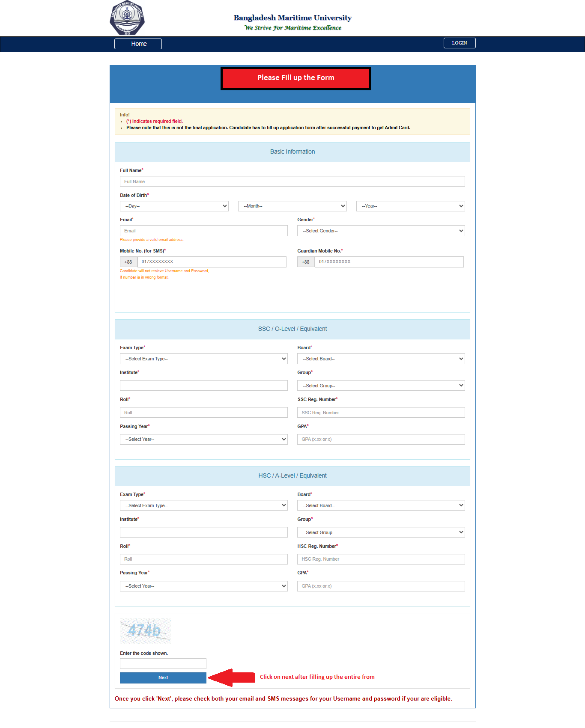Image resolution: width=585 pixels, height=728 pixels.
Task: Click the LOGIN button
Action: click(459, 43)
